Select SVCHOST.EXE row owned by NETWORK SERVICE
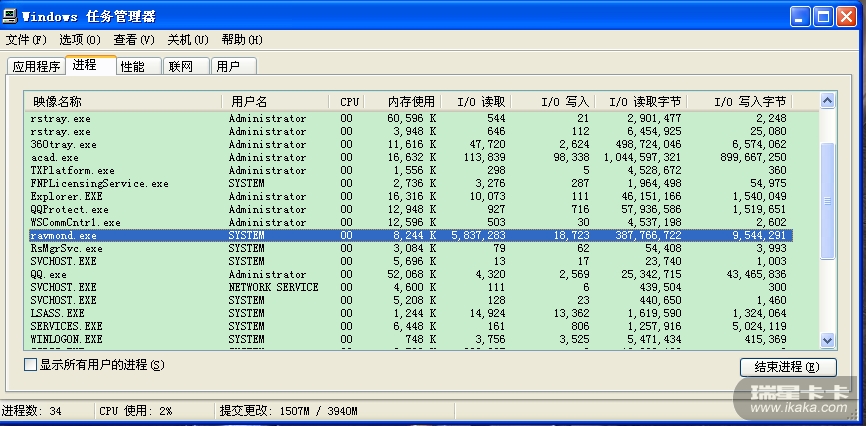This screenshot has width=866, height=426. pyautogui.click(x=409, y=287)
